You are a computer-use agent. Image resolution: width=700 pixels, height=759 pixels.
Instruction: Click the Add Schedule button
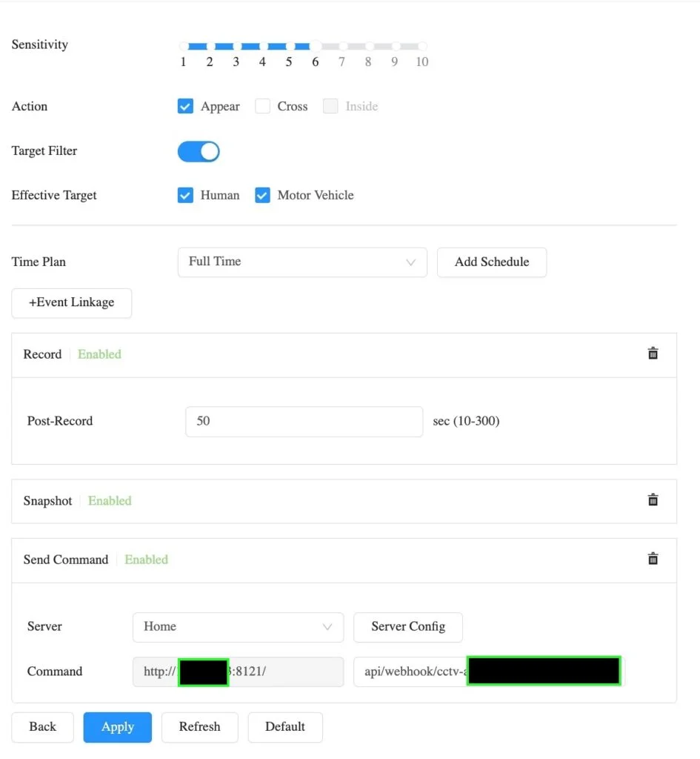pyautogui.click(x=492, y=262)
